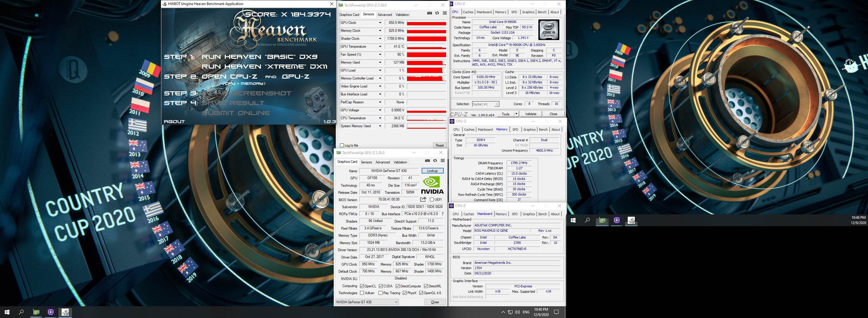Click the Lookup button in GPU-Z
This screenshot has width=868, height=318.
pyautogui.click(x=432, y=170)
